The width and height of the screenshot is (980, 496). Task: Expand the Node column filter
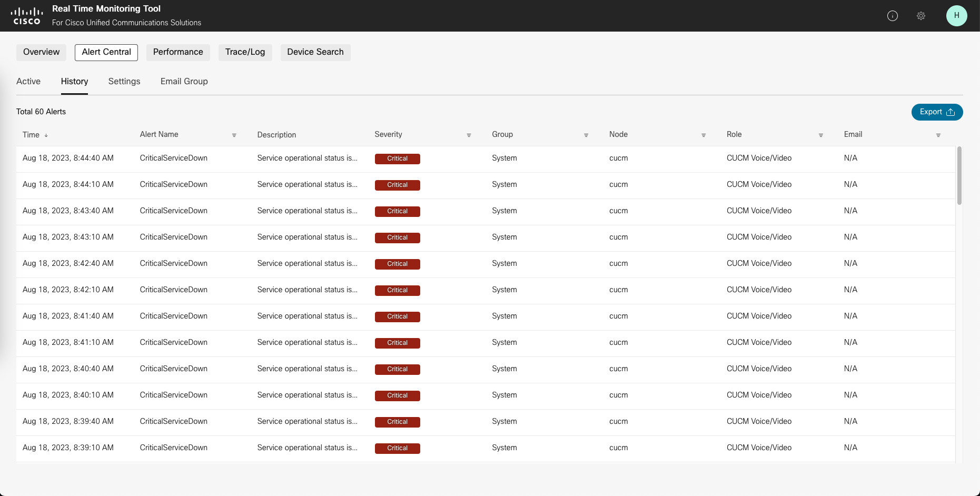point(704,135)
